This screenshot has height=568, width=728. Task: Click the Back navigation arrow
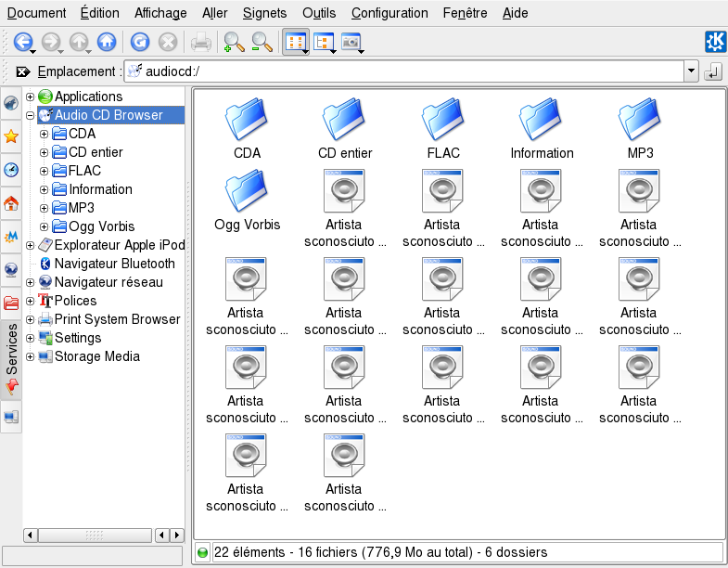[x=22, y=42]
